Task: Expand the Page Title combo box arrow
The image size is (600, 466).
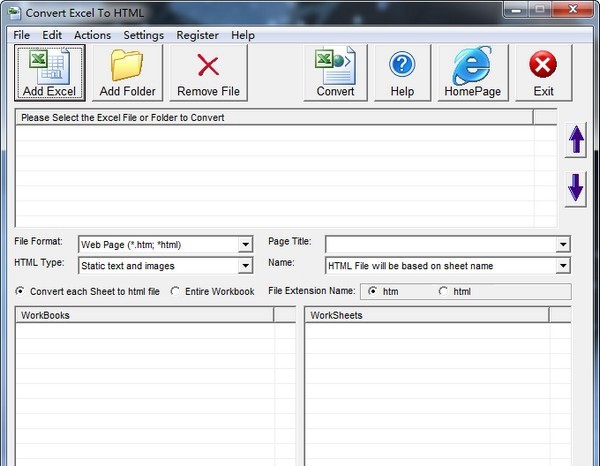Action: 563,244
